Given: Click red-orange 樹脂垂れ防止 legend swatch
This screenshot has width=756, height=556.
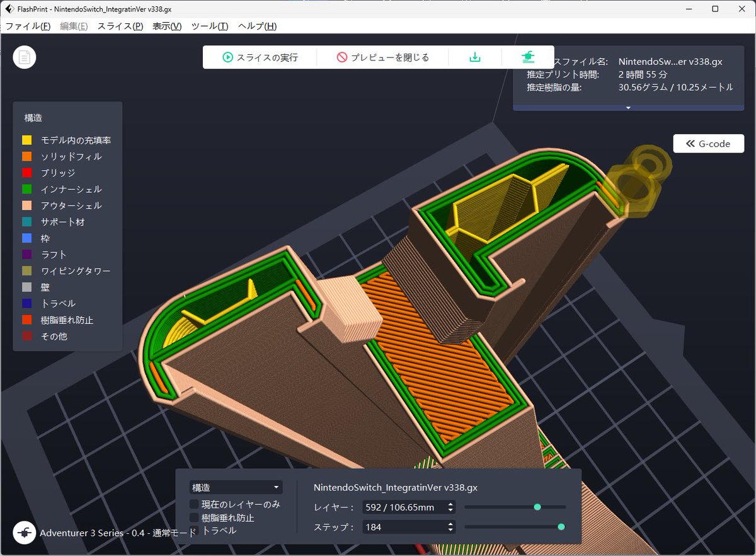Looking at the screenshot, I should tap(26, 320).
